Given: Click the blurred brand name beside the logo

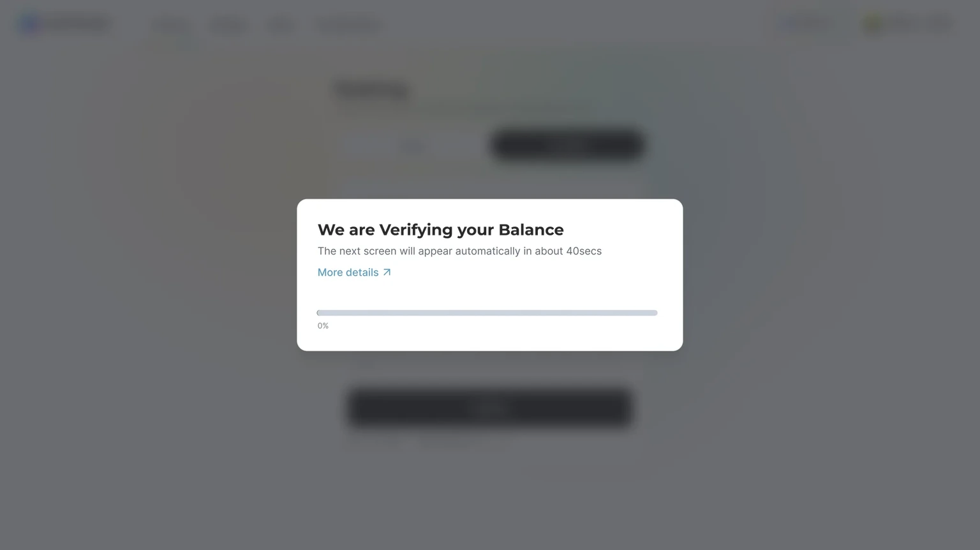Looking at the screenshot, I should pyautogui.click(x=78, y=24).
